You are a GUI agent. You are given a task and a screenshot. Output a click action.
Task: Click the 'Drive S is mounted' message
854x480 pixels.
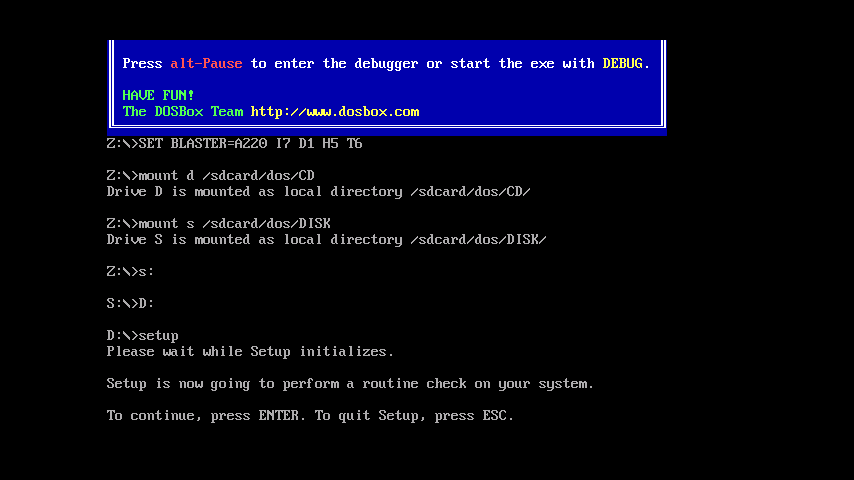tap(327, 240)
